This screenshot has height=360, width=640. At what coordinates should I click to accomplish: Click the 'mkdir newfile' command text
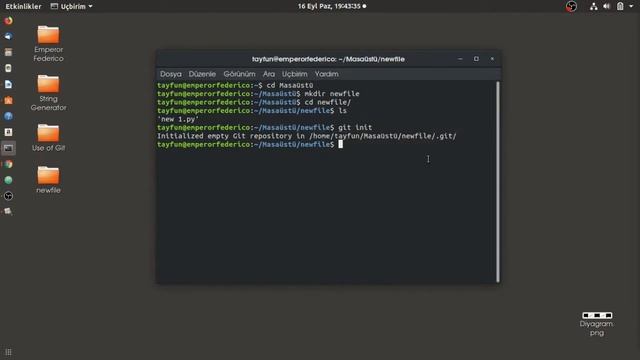pyautogui.click(x=332, y=94)
